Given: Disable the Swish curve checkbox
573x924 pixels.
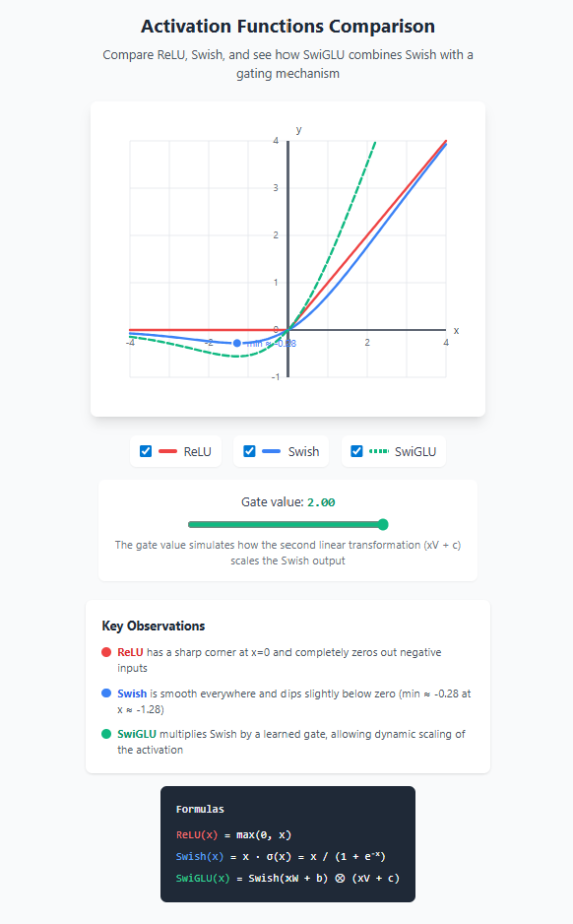Looking at the screenshot, I should [x=249, y=451].
